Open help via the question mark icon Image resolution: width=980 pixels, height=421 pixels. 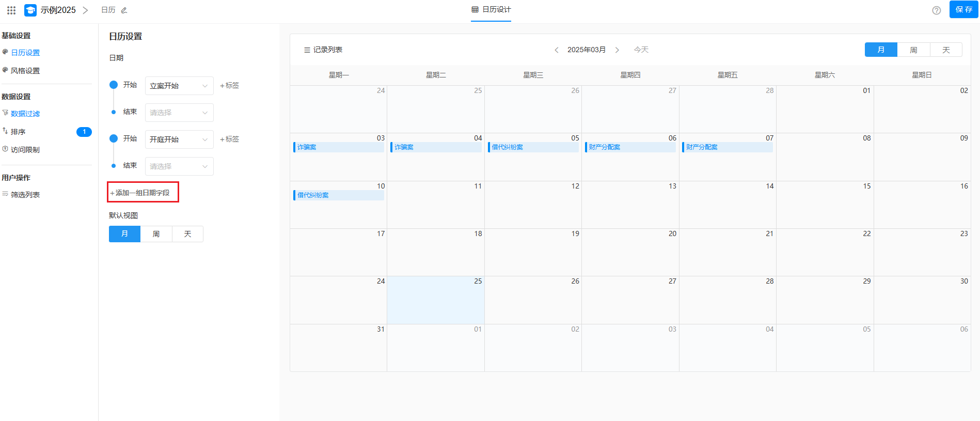(x=936, y=10)
